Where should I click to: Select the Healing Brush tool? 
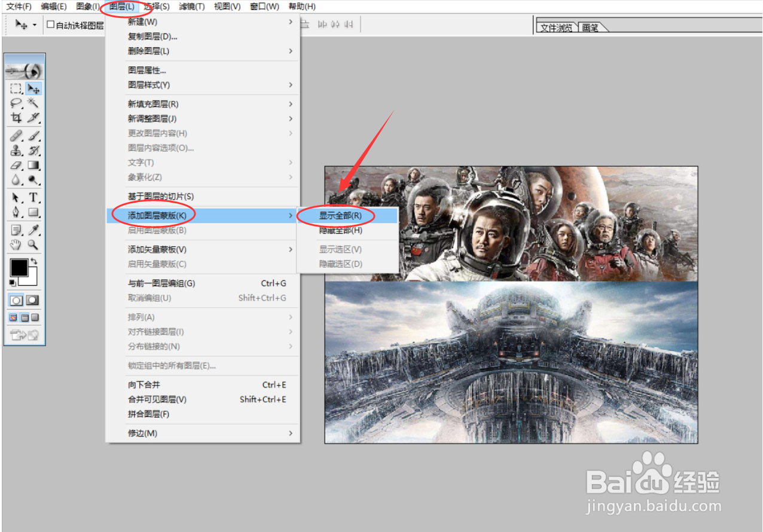tap(16, 136)
